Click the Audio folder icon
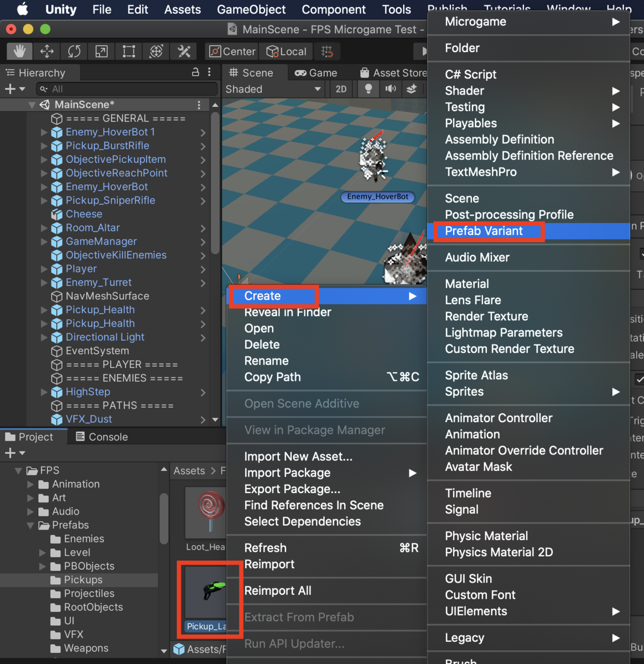Image resolution: width=644 pixels, height=664 pixels. pos(44,511)
